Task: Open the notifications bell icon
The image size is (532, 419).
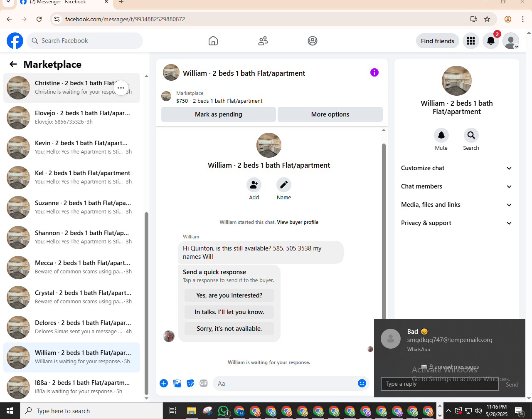Action: click(491, 41)
